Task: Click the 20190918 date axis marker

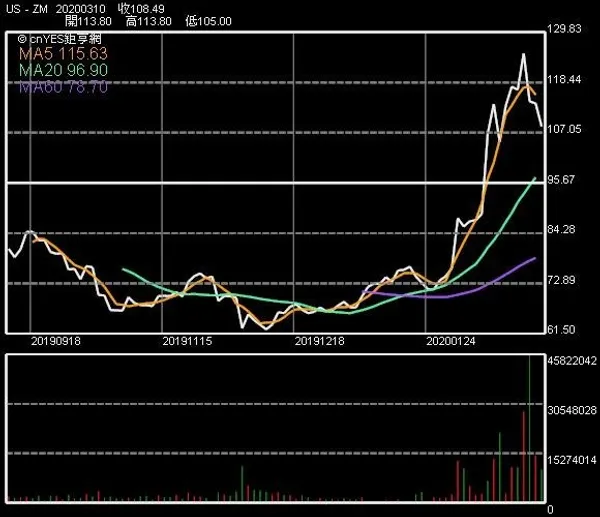Action: tap(57, 341)
